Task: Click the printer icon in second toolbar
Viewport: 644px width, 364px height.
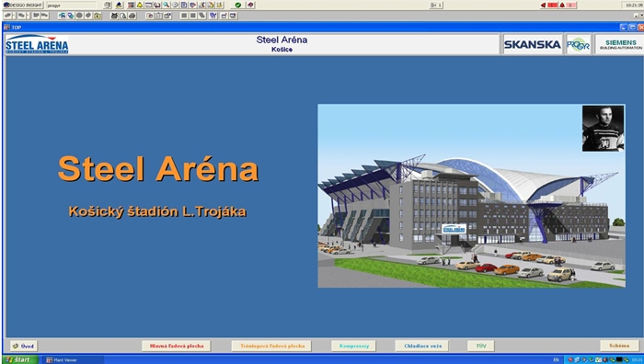Action: (x=132, y=16)
